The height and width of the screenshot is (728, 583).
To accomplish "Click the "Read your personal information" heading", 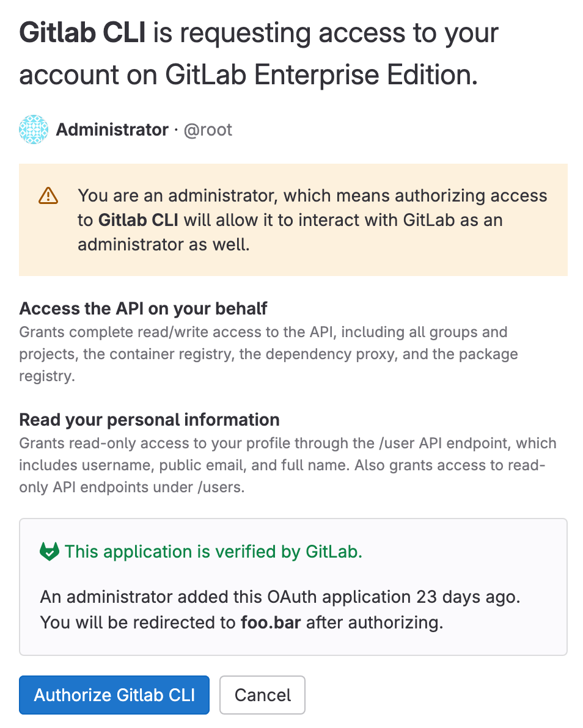I will coord(149,420).
